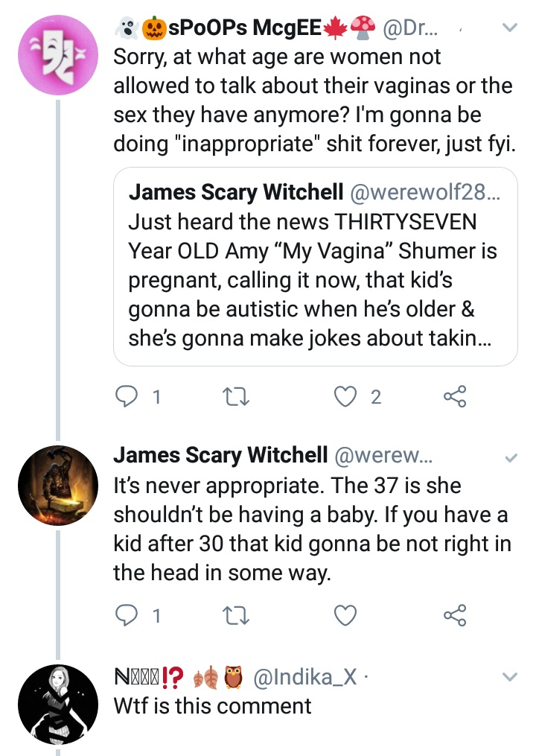Like James Scary Witchell's reply
The width and height of the screenshot is (536, 756).
[x=345, y=615]
